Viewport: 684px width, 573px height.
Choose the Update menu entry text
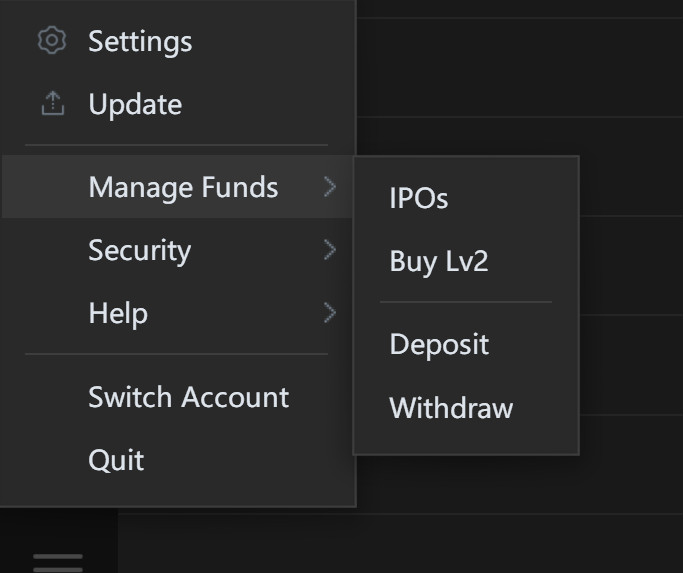[135, 105]
